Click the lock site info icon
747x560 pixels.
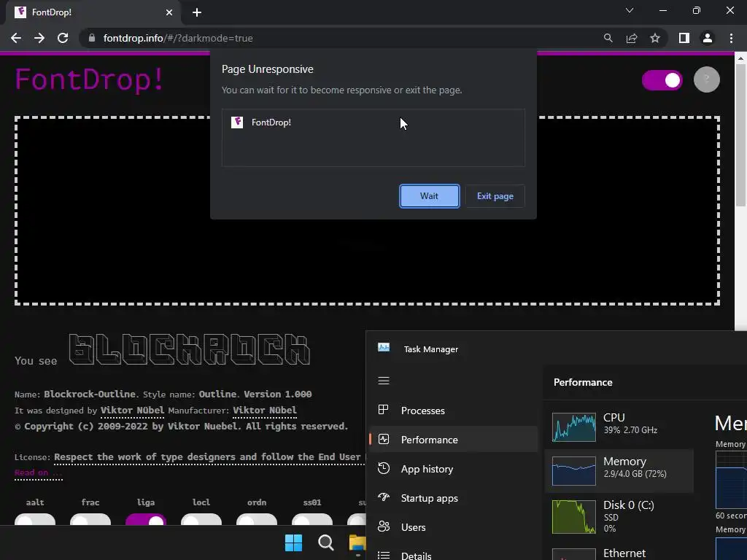click(x=92, y=38)
